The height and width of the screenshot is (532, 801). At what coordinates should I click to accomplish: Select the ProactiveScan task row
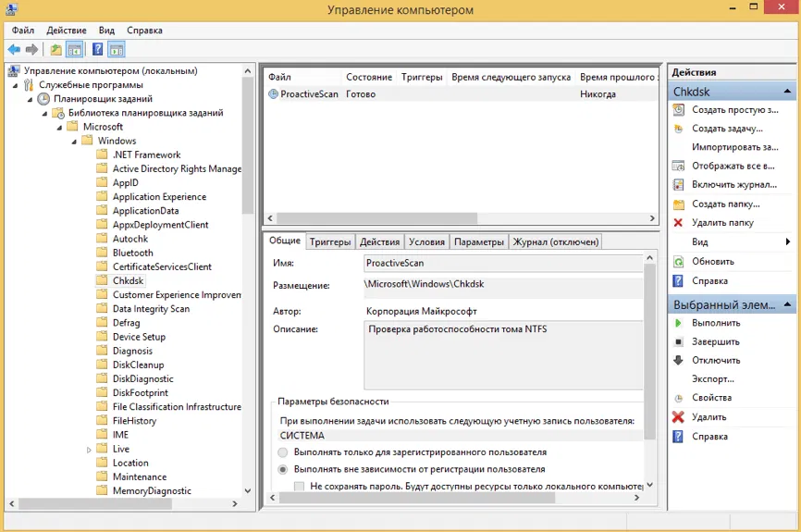click(x=462, y=94)
